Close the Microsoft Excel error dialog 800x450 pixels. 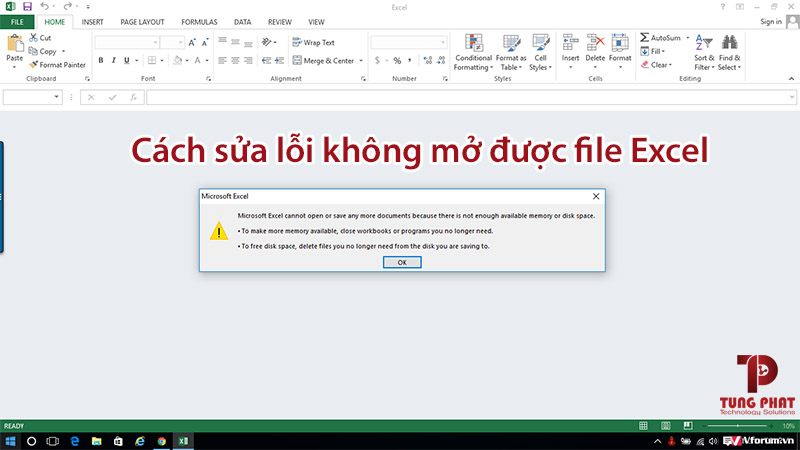coord(596,196)
